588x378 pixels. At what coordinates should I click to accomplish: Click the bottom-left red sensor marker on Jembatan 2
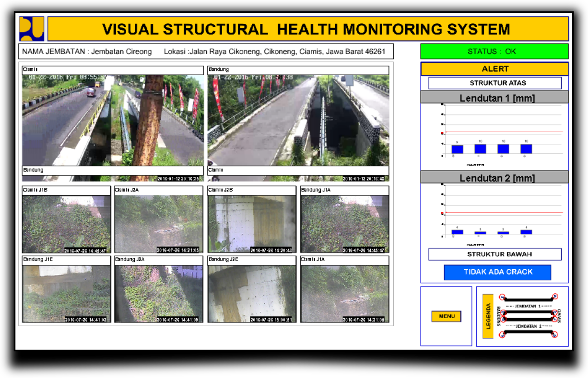pos(502,335)
